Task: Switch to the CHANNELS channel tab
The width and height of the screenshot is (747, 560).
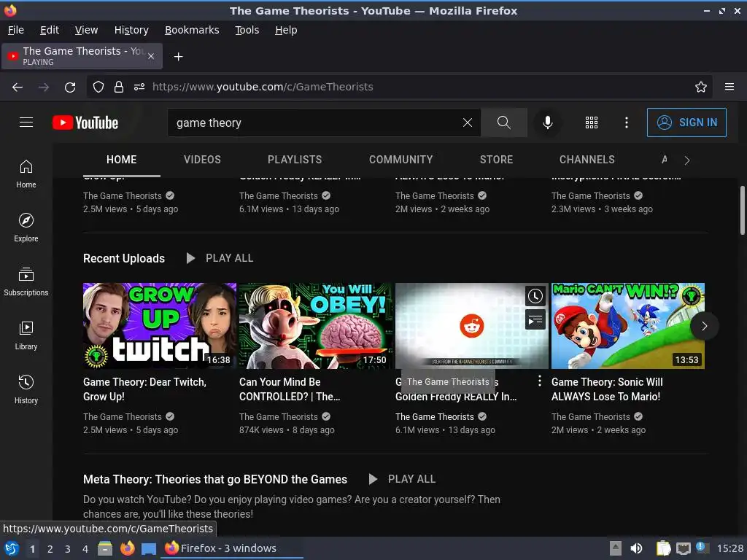Action: [587, 160]
